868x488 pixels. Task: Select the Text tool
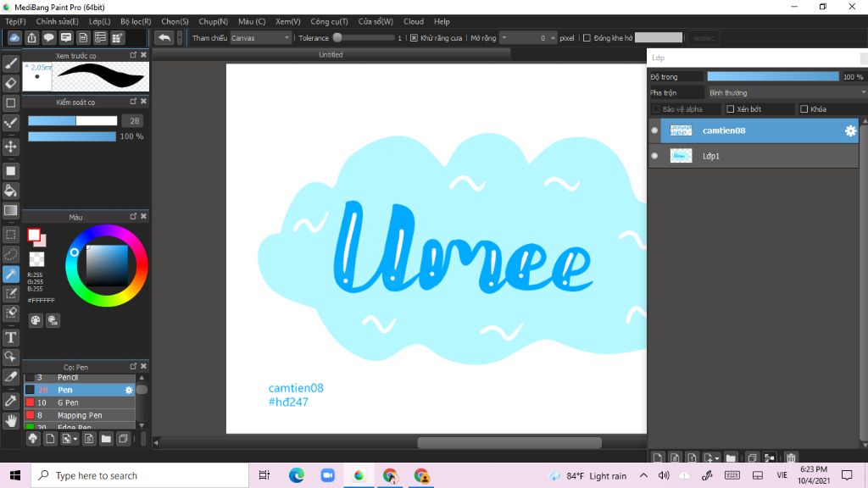point(10,337)
